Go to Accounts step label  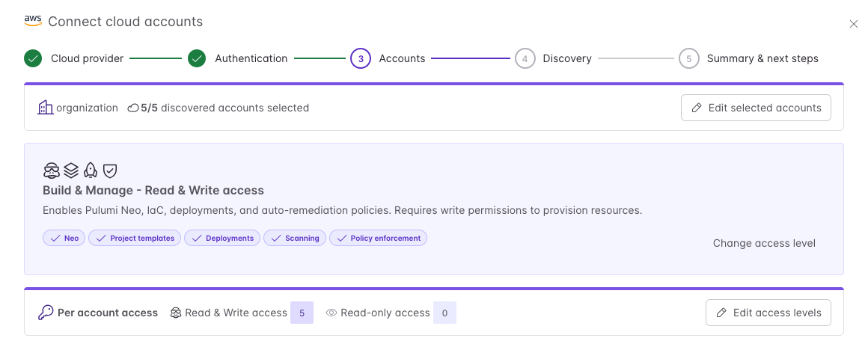click(x=402, y=58)
